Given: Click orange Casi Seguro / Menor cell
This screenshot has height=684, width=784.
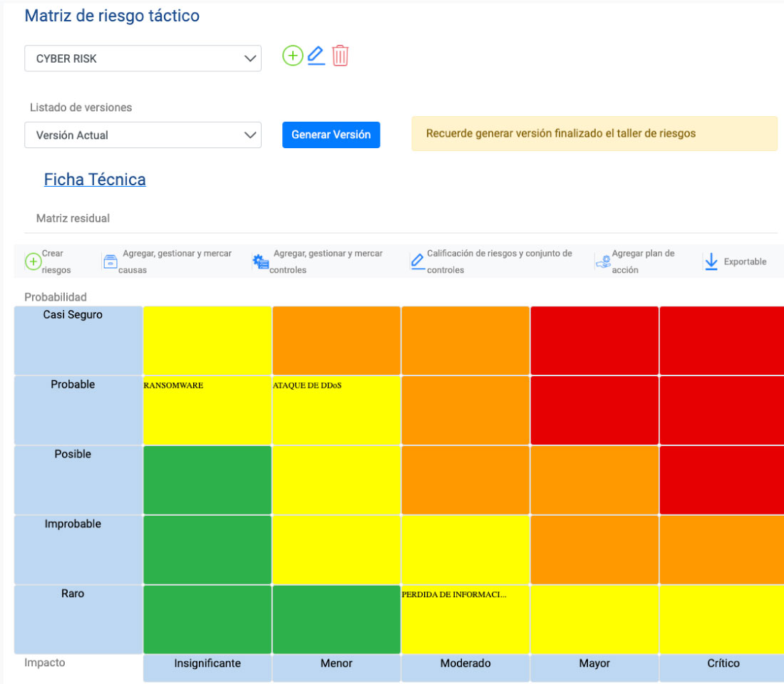Looking at the screenshot, I should [x=336, y=341].
